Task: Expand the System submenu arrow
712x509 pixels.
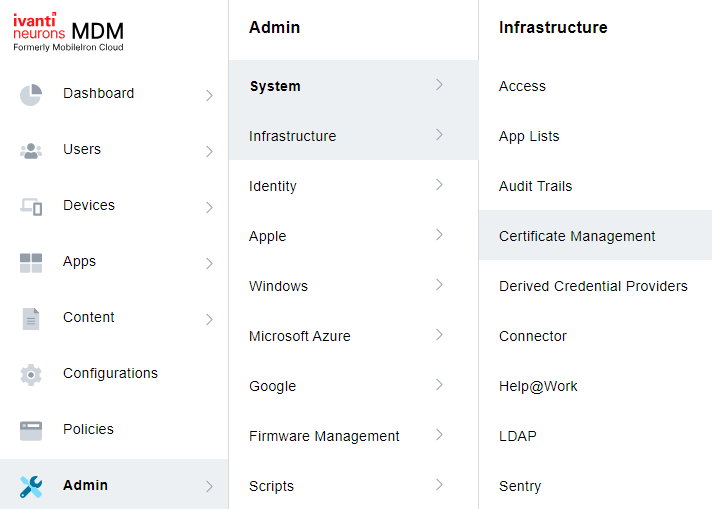Action: [x=439, y=85]
